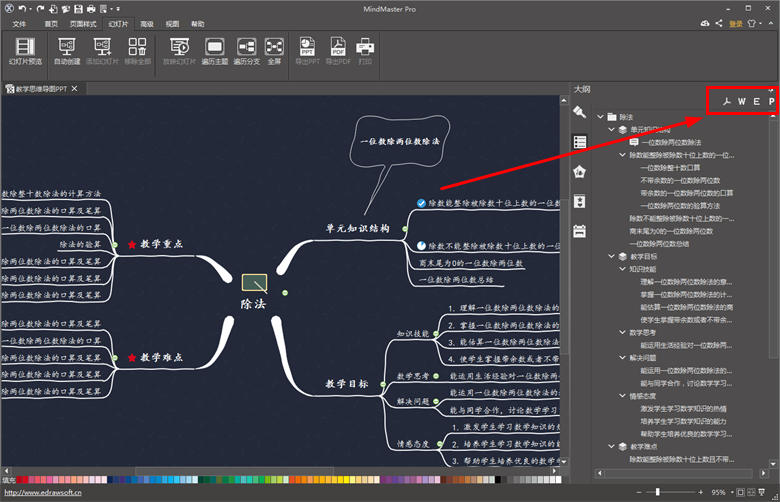The height and width of the screenshot is (502, 780).
Task: Open the format brush side panel
Action: pos(580,112)
